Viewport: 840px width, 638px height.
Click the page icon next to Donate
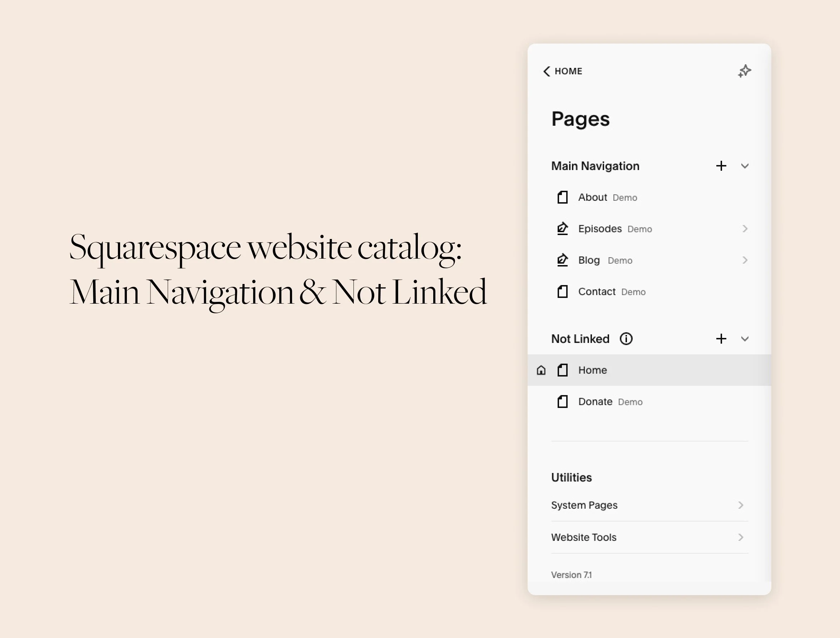562,402
